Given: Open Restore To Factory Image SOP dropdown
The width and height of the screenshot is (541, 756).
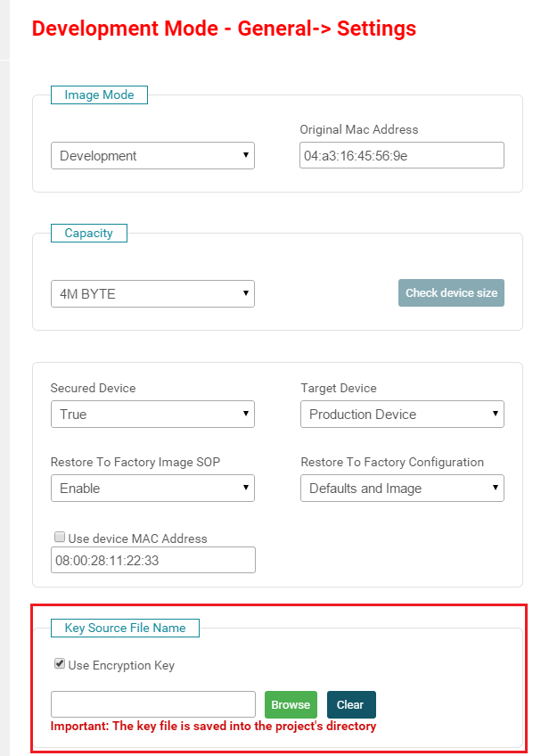Looking at the screenshot, I should (x=152, y=488).
